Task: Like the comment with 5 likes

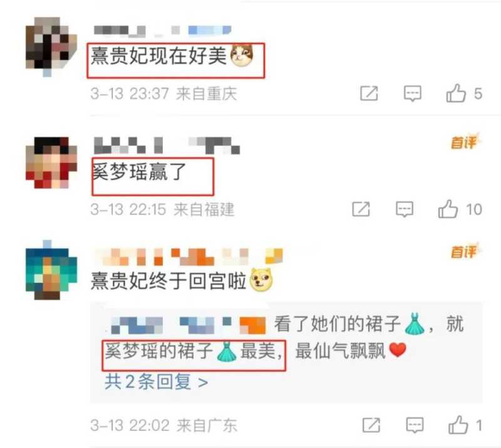Action: click(x=456, y=93)
